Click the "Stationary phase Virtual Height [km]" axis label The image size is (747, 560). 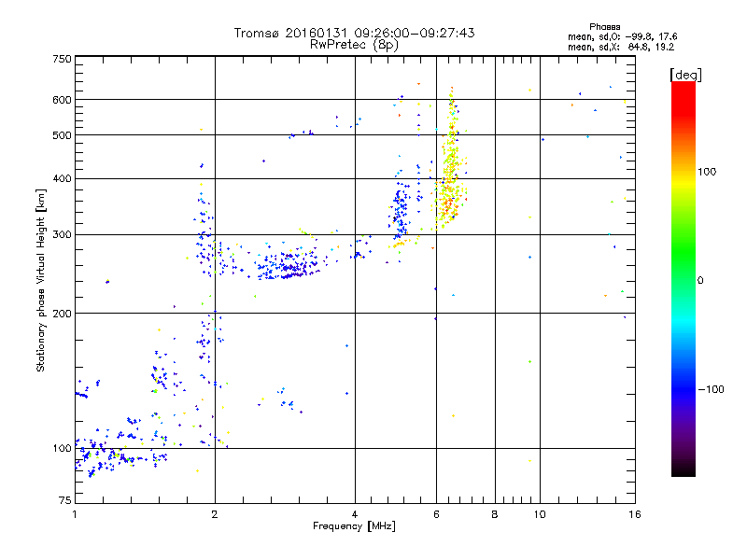coord(40,281)
